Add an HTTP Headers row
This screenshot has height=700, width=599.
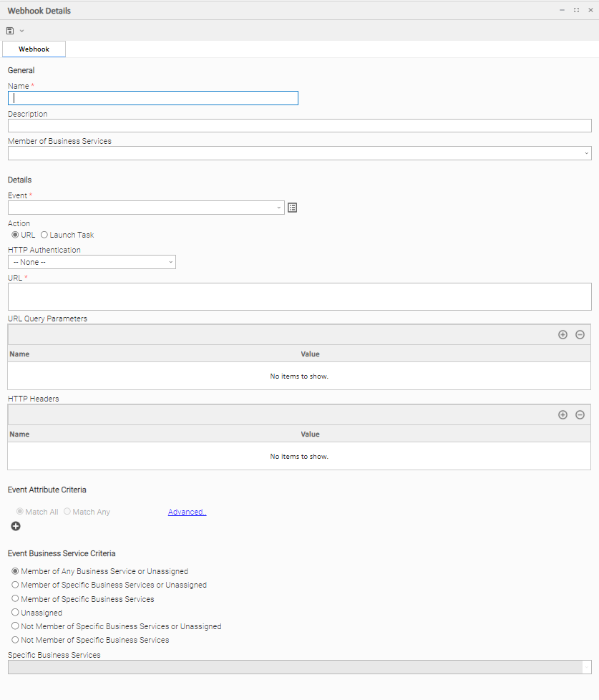click(x=563, y=415)
